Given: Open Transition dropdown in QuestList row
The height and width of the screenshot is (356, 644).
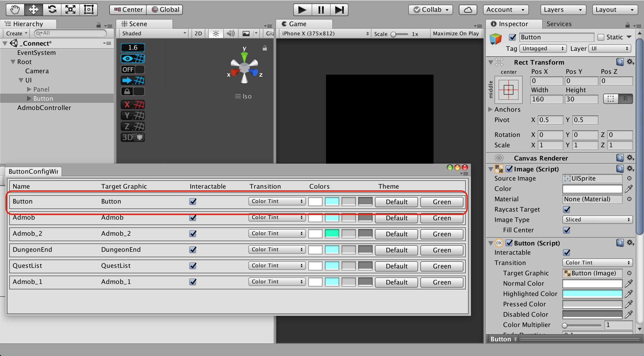Looking at the screenshot, I should click(x=277, y=266).
